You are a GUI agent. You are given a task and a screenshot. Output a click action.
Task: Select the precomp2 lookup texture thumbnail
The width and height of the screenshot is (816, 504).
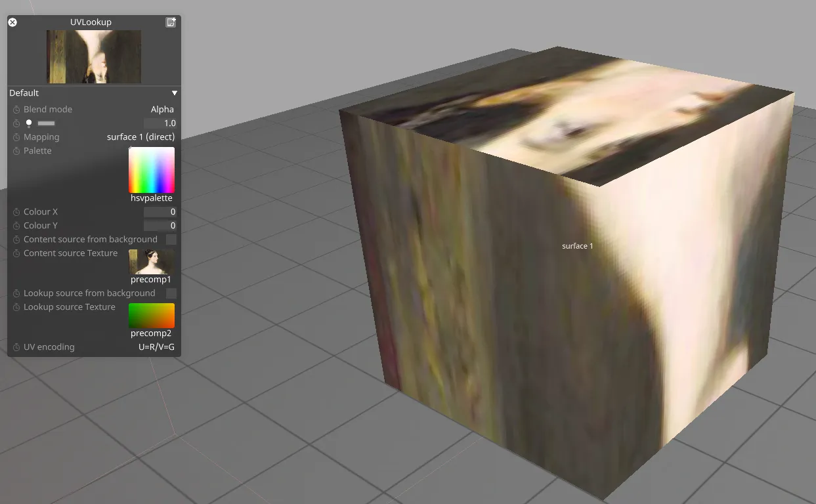point(152,316)
